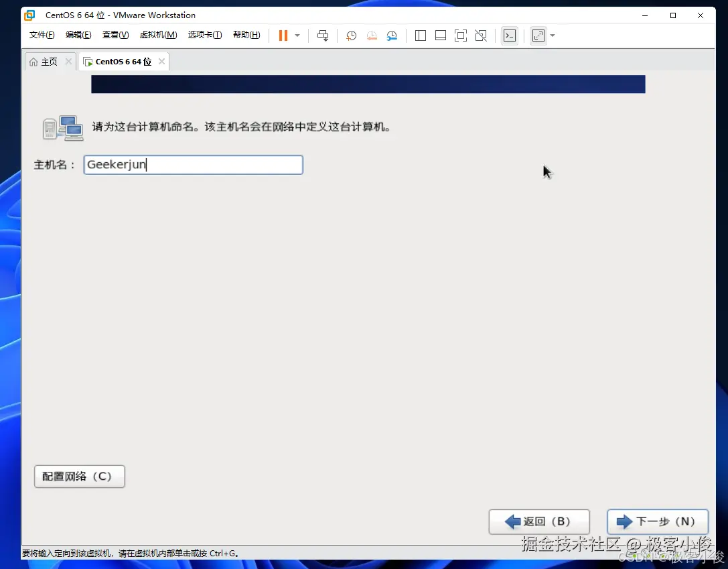Open the 虚拟机(M) menu
Image resolution: width=728 pixels, height=569 pixels.
coord(158,35)
